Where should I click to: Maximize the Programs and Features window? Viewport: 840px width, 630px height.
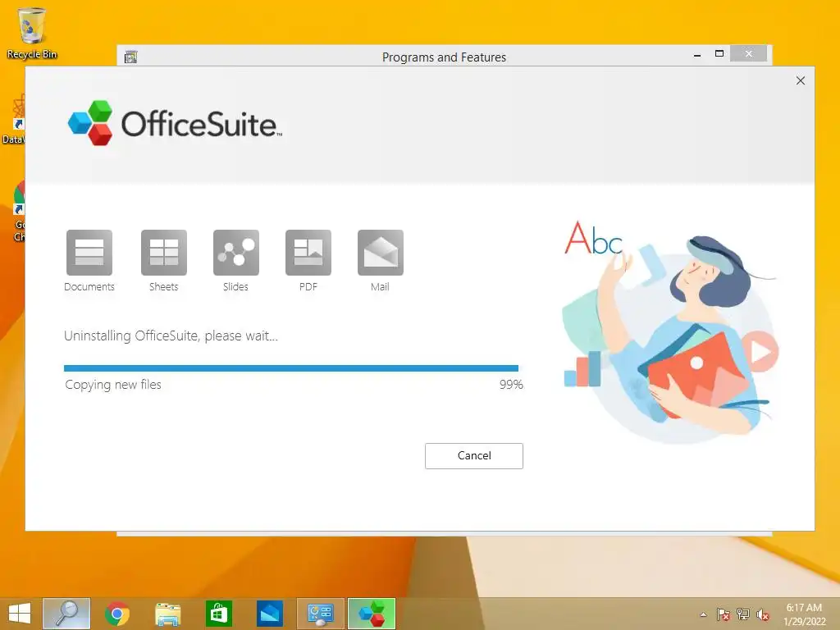click(x=719, y=53)
